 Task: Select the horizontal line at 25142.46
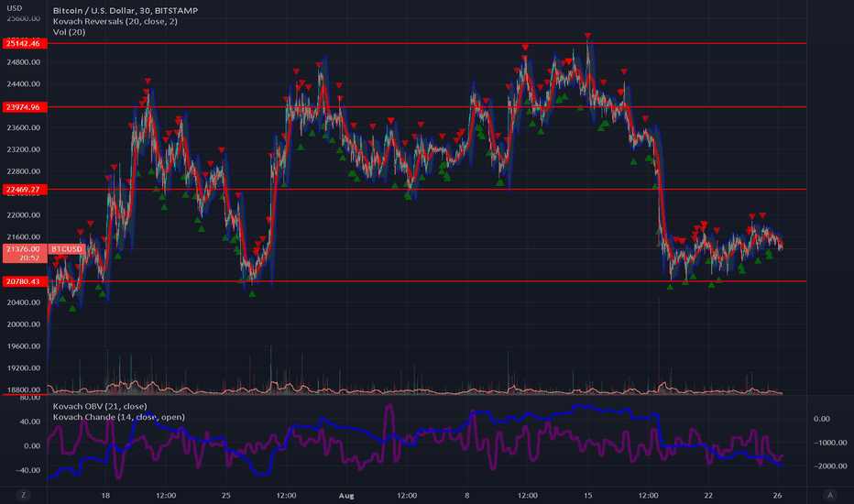(x=426, y=43)
